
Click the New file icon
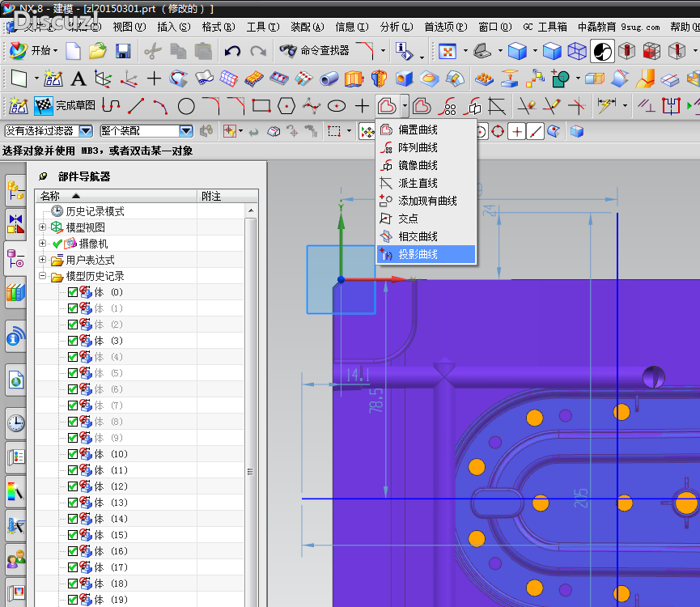[73, 51]
